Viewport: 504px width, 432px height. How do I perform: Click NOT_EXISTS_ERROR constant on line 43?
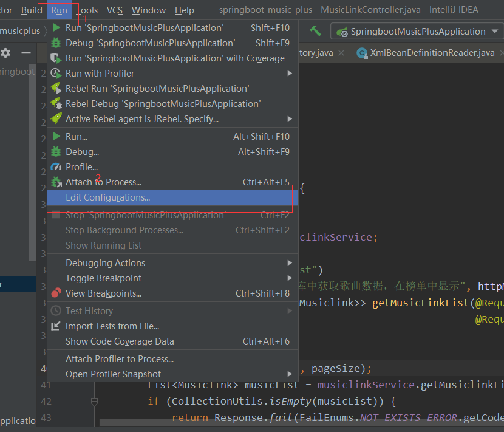[x=408, y=418]
